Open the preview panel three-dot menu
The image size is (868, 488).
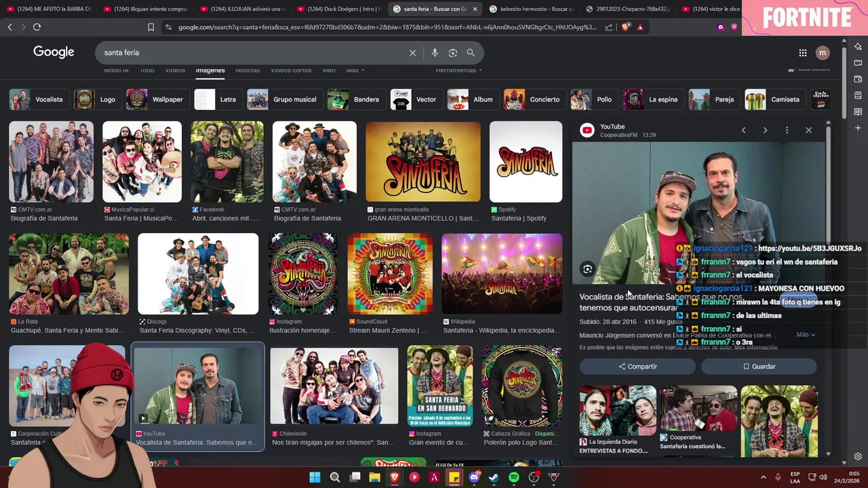[x=787, y=130]
